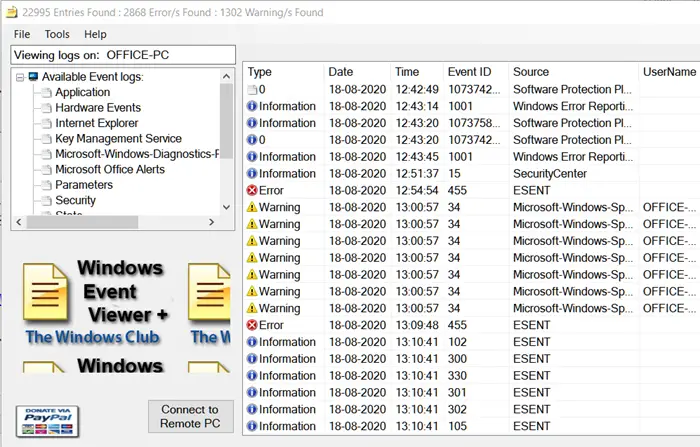The width and height of the screenshot is (700, 447).
Task: Sort by the Source column header
Action: (531, 72)
